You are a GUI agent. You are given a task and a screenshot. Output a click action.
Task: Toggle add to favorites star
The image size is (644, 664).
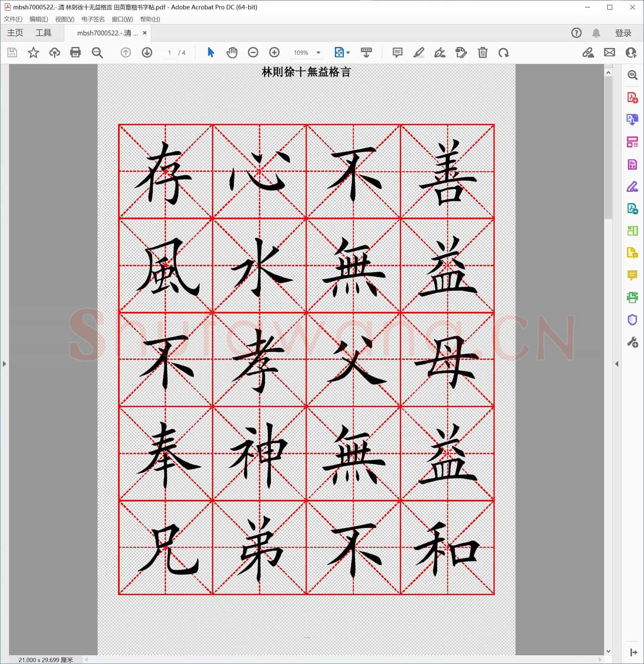pyautogui.click(x=33, y=52)
